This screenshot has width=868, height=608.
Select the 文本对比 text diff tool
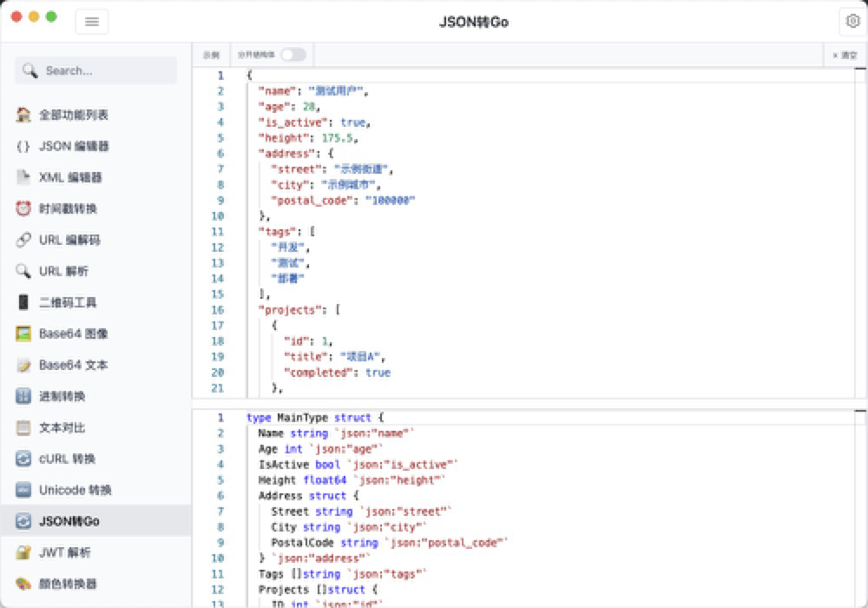click(69, 427)
